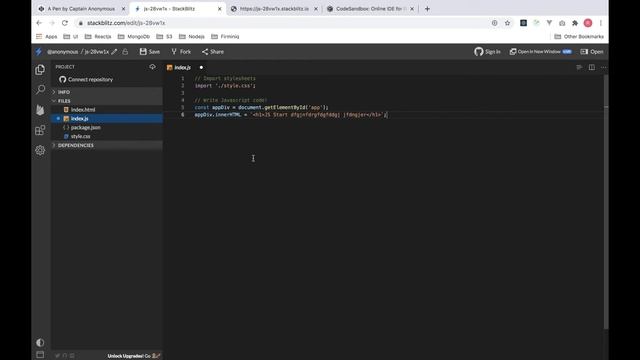Close index.js tab via unsaved dot
Viewport: 640px width, 360px height.
pos(201,68)
